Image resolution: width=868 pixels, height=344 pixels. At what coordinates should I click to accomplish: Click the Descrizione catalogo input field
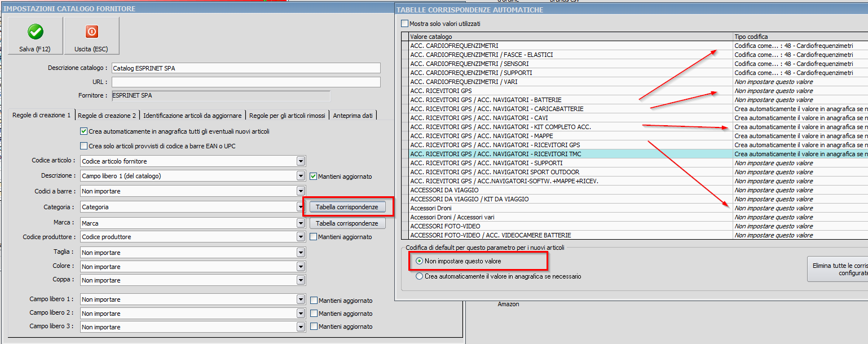pyautogui.click(x=246, y=68)
